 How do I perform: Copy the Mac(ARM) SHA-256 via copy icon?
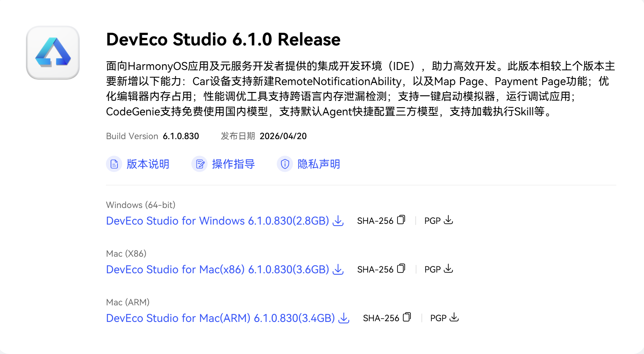[x=407, y=317]
